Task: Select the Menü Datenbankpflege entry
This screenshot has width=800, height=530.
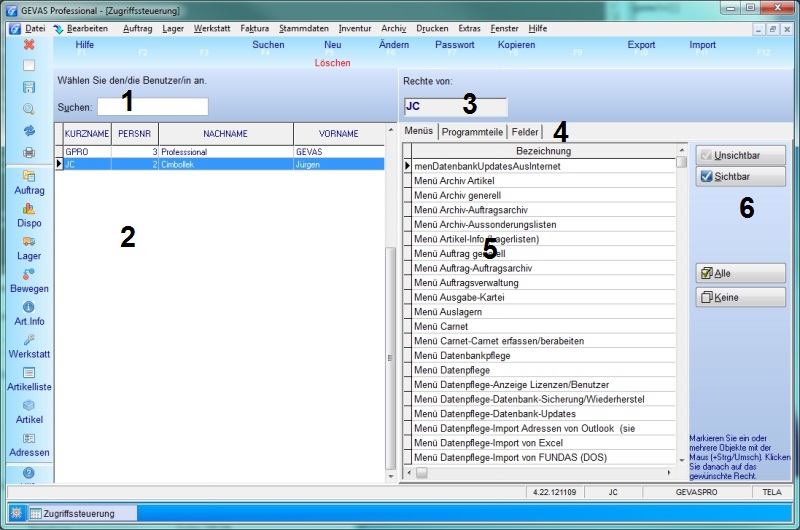Action: pyautogui.click(x=543, y=356)
